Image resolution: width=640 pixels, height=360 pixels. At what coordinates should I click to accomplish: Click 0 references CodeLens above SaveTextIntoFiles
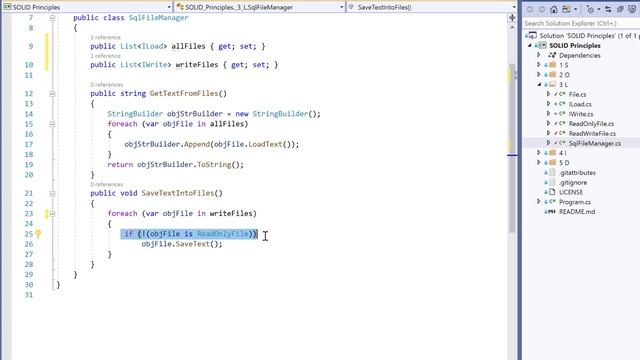[107, 184]
